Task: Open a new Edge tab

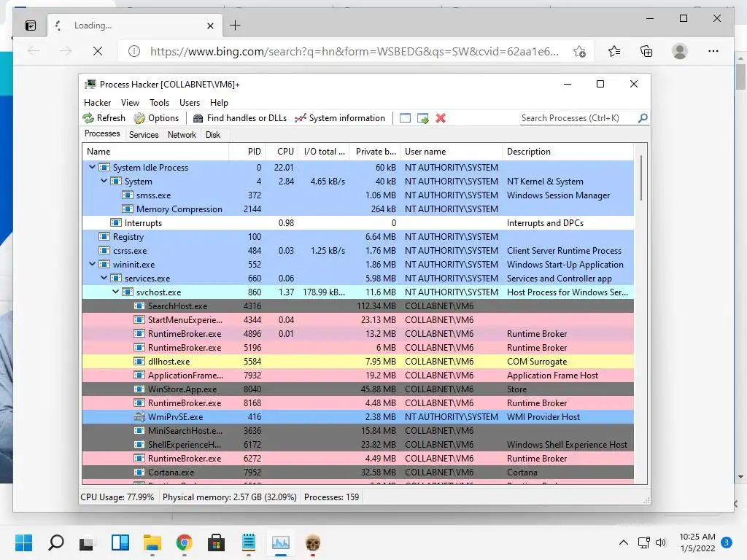Action: coord(236,26)
